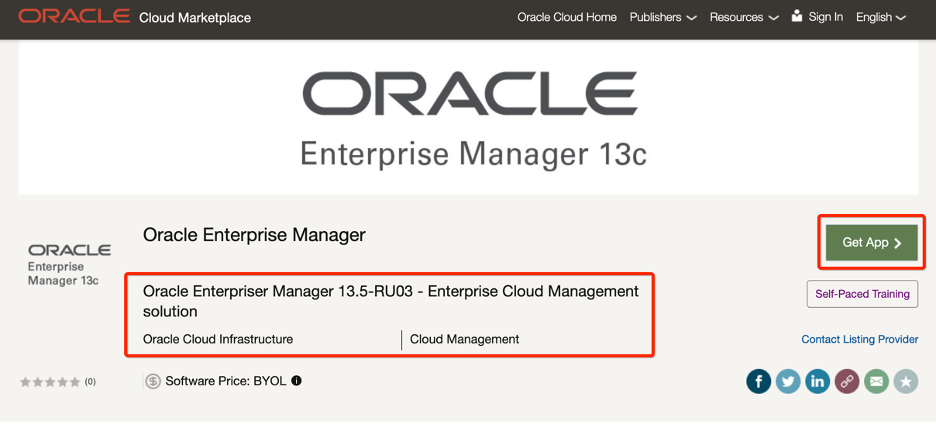Open the Resources dropdown menu
Viewport: 936px width, 428px height.
pos(743,17)
